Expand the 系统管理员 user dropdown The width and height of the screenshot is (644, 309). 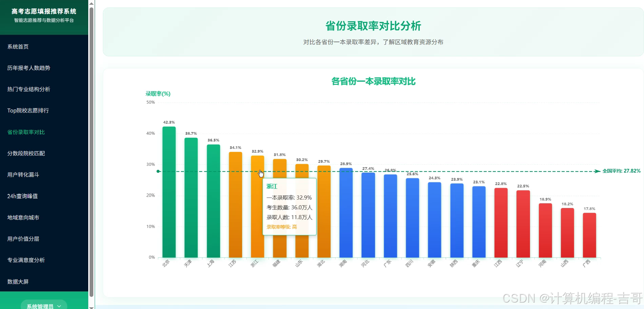coord(44,306)
